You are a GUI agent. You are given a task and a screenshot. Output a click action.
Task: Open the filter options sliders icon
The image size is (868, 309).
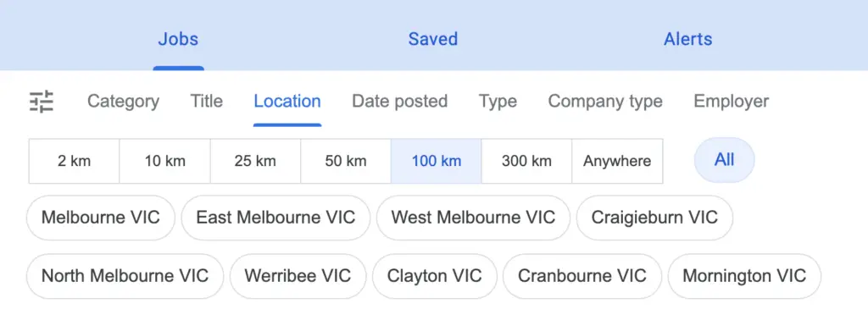[41, 102]
